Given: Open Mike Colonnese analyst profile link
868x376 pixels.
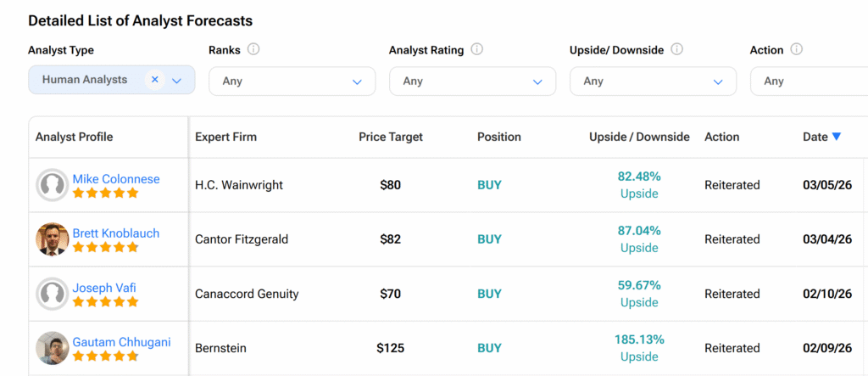Looking at the screenshot, I should tap(116, 179).
